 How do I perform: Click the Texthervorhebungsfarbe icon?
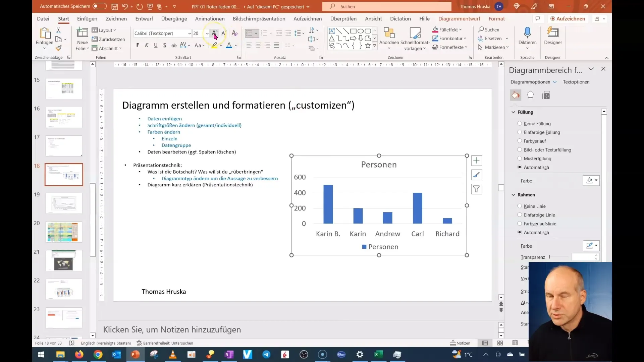(214, 46)
